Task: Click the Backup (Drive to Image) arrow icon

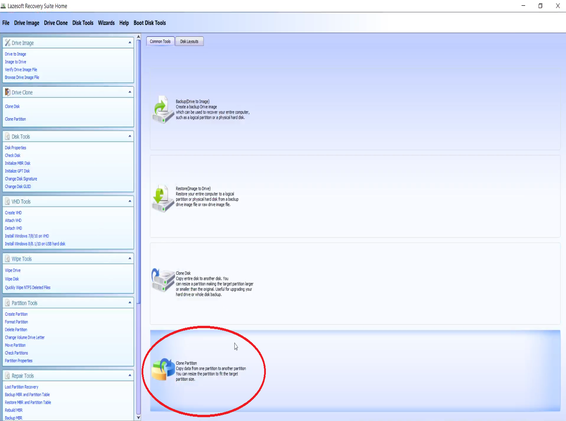Action: (x=163, y=109)
